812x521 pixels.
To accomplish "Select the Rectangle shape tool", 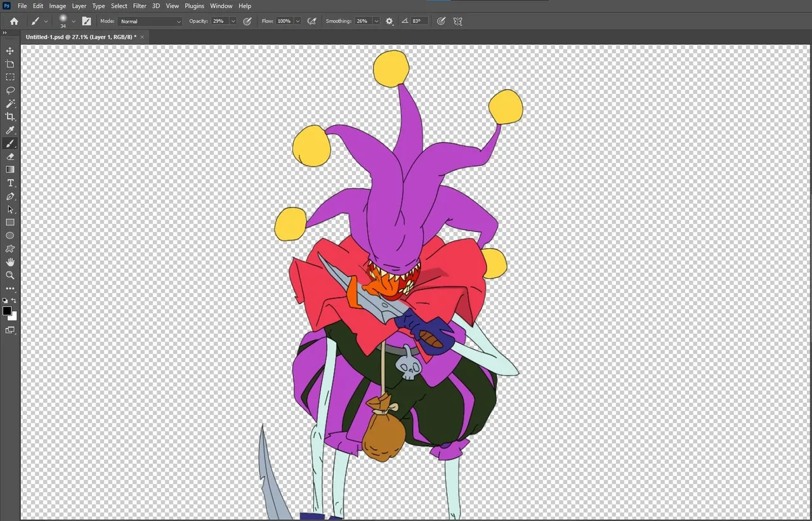I will coord(10,223).
